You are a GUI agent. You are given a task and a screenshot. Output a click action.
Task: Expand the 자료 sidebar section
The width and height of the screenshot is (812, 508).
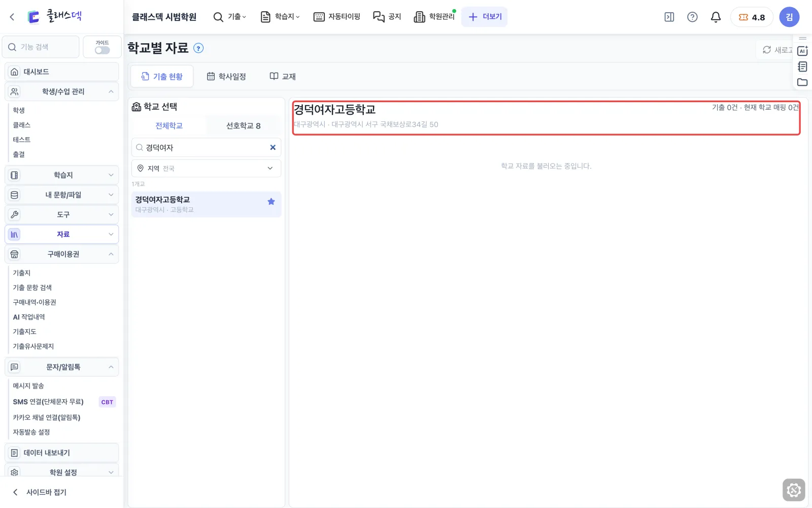(x=62, y=234)
